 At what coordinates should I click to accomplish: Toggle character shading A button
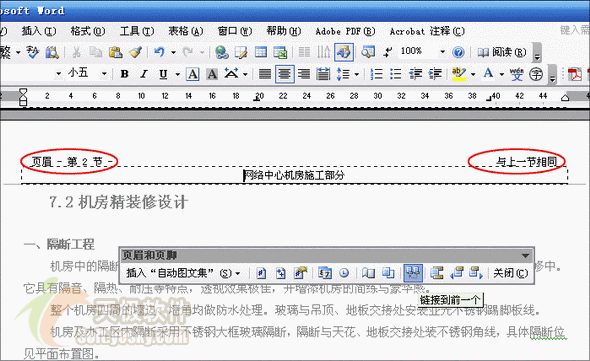pos(212,74)
